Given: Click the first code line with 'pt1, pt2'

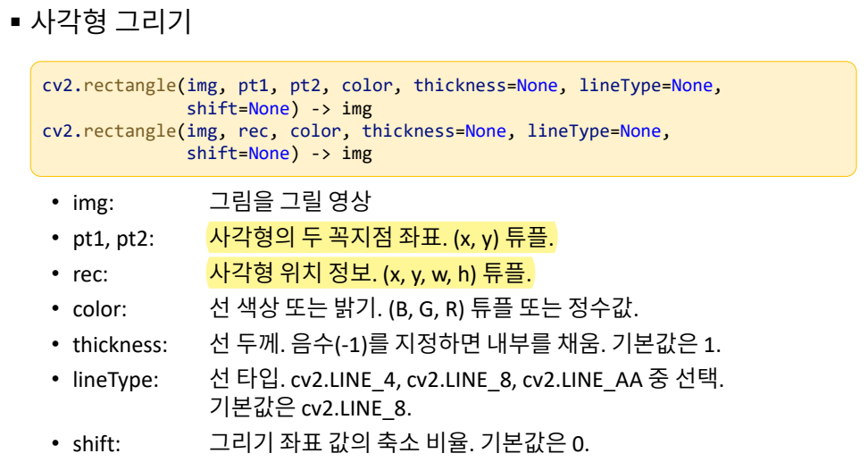Looking at the screenshot, I should 382,86.
